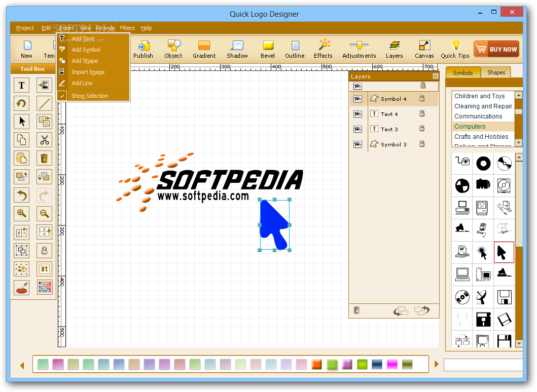
Task: Choose Add Symbol from Insert menu
Action: [93, 50]
